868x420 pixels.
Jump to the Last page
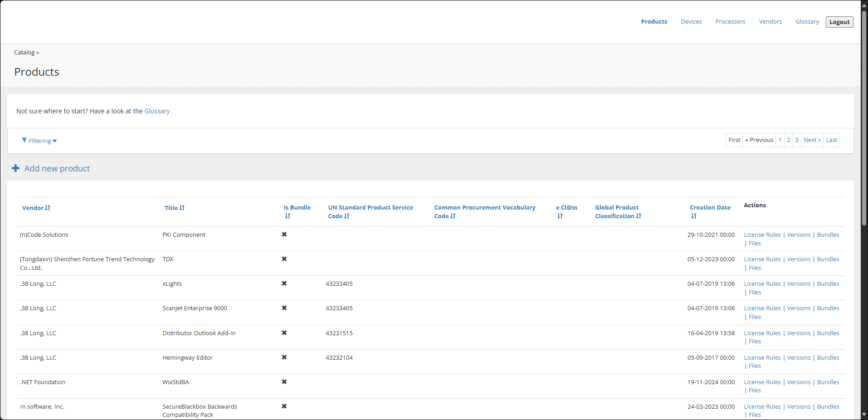[x=831, y=140]
